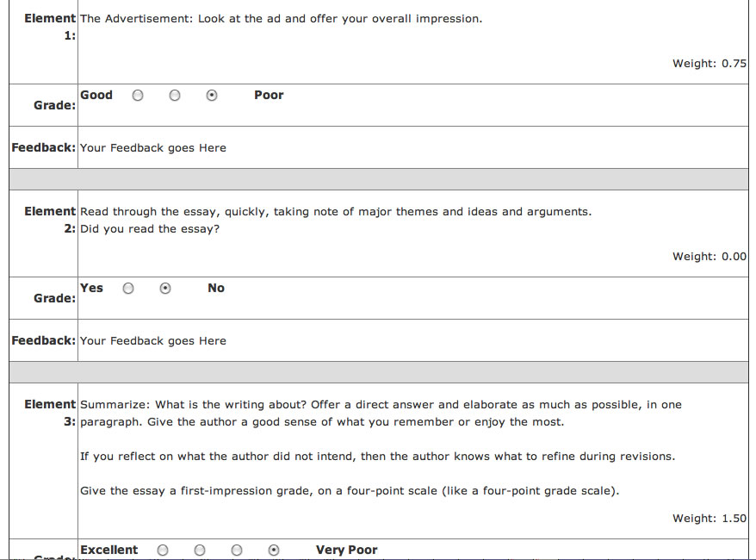
Task: Click the Very Poor label in Element 3
Action: tap(350, 549)
